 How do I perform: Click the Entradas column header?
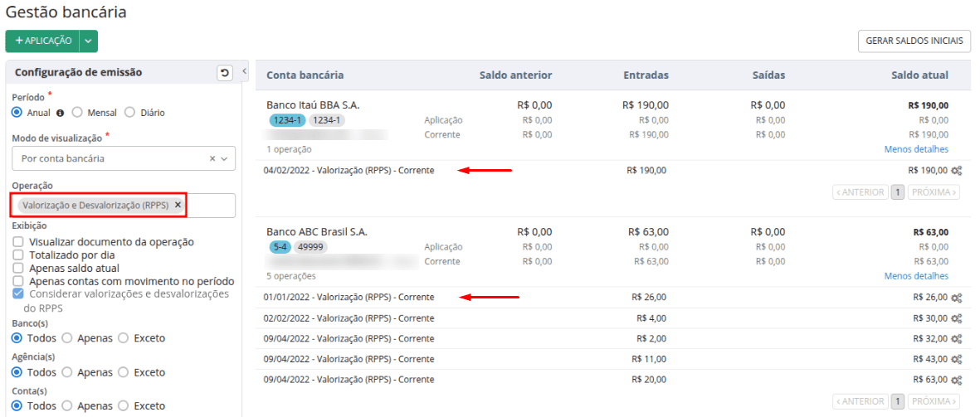click(x=646, y=75)
